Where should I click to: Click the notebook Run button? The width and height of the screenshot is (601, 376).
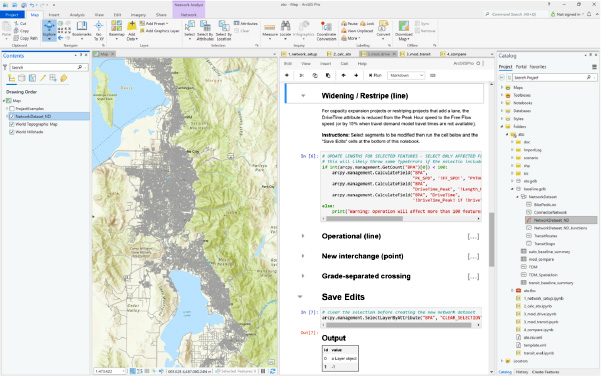pyautogui.click(x=375, y=75)
